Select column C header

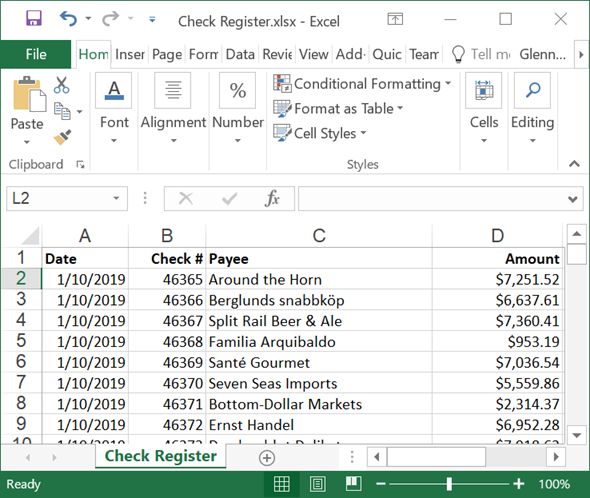coord(319,236)
